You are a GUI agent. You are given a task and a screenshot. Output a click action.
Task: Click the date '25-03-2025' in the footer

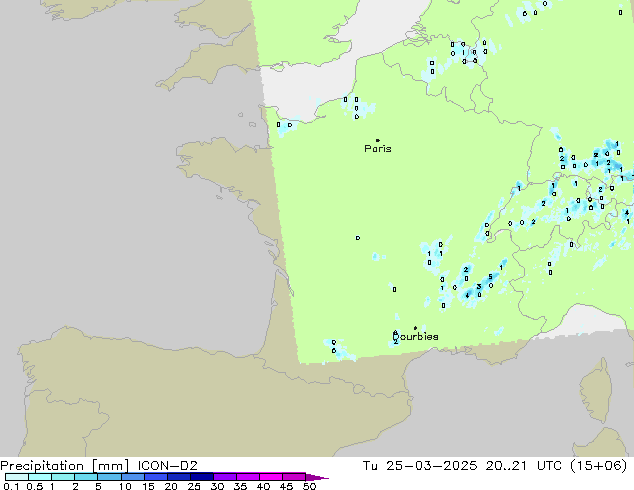(x=431, y=466)
